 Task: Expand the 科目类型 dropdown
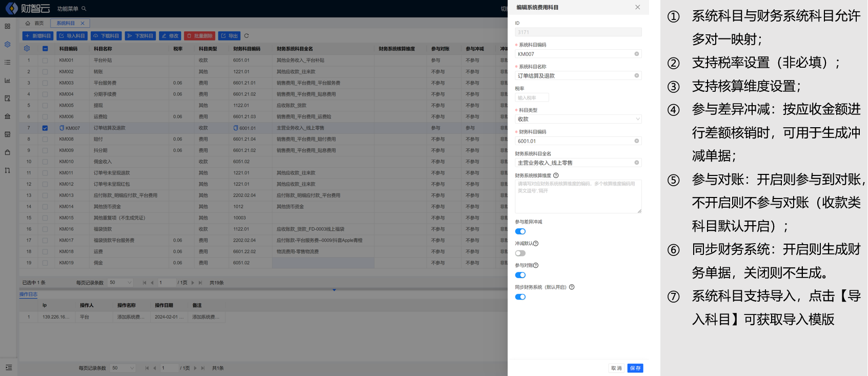pyautogui.click(x=578, y=119)
